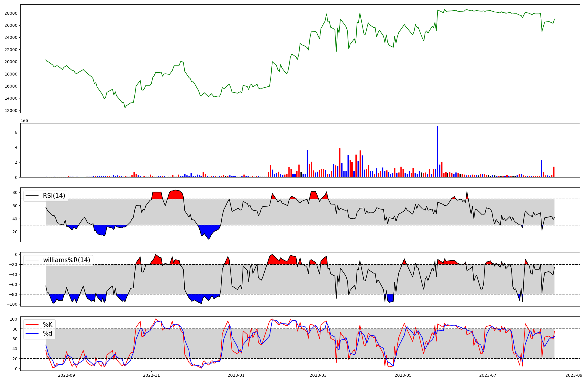Click the 2022-11 x-axis date label

(151, 375)
